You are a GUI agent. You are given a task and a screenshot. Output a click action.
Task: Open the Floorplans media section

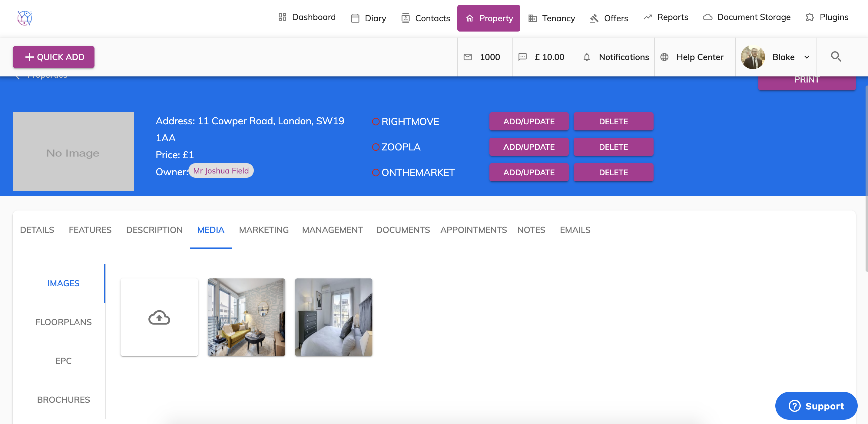click(63, 322)
